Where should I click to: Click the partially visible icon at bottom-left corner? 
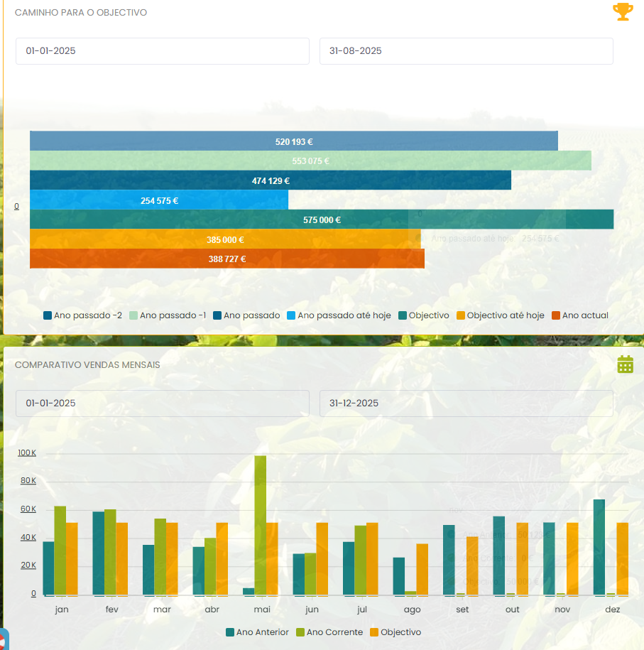click(x=2, y=641)
